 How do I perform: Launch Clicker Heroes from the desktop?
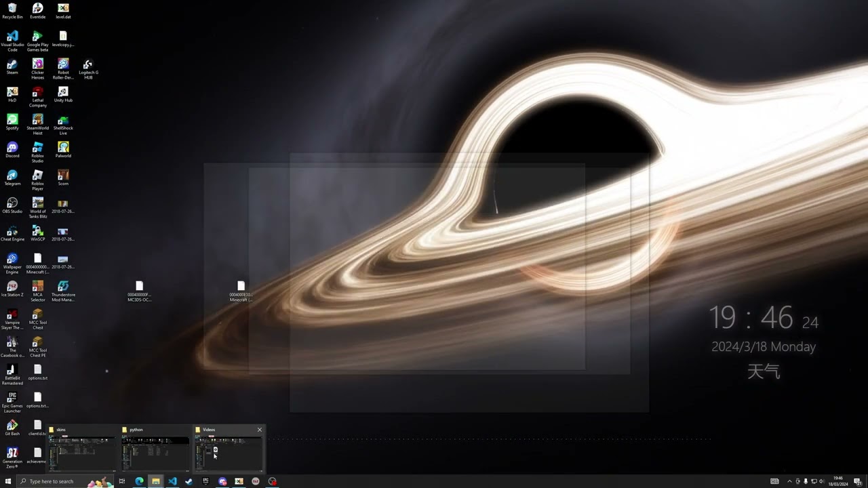pyautogui.click(x=37, y=68)
